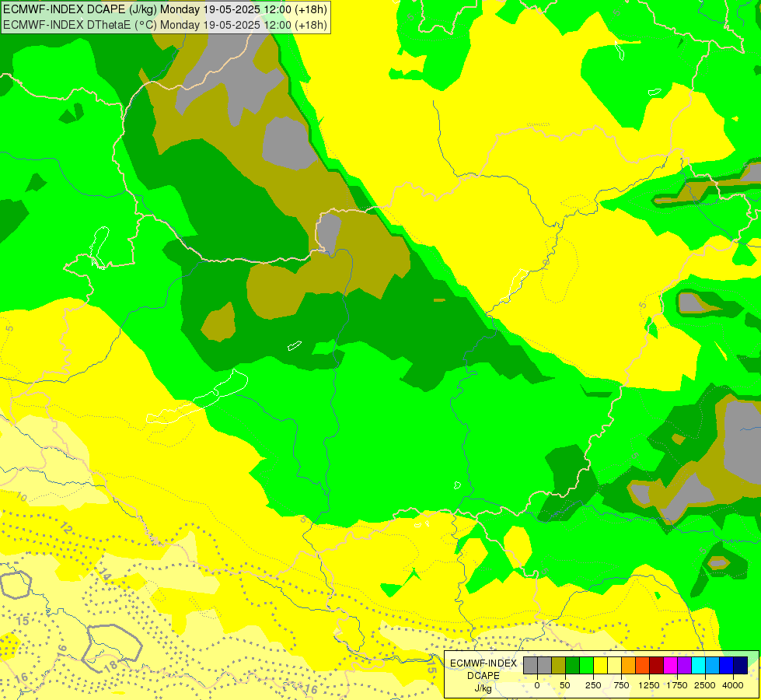
Task: Click the legend value 1750
Action: pyautogui.click(x=677, y=685)
